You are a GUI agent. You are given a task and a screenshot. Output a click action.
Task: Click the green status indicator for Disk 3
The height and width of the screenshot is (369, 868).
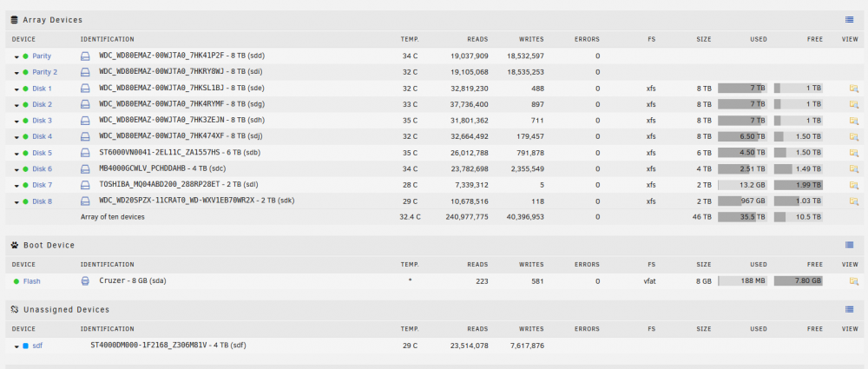coord(25,121)
